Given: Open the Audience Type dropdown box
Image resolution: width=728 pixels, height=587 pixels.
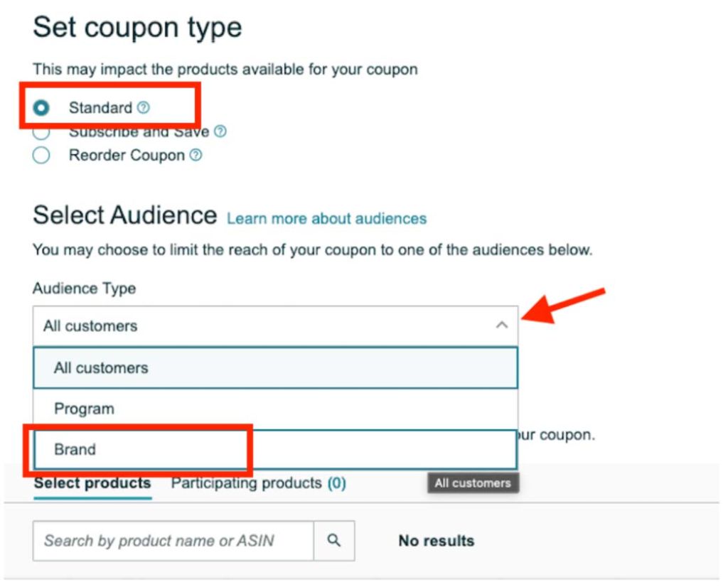Looking at the screenshot, I should (275, 325).
